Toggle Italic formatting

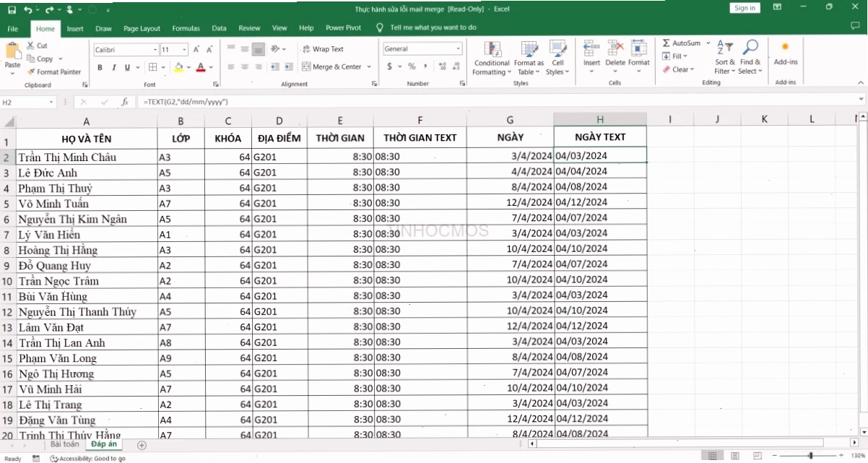114,67
